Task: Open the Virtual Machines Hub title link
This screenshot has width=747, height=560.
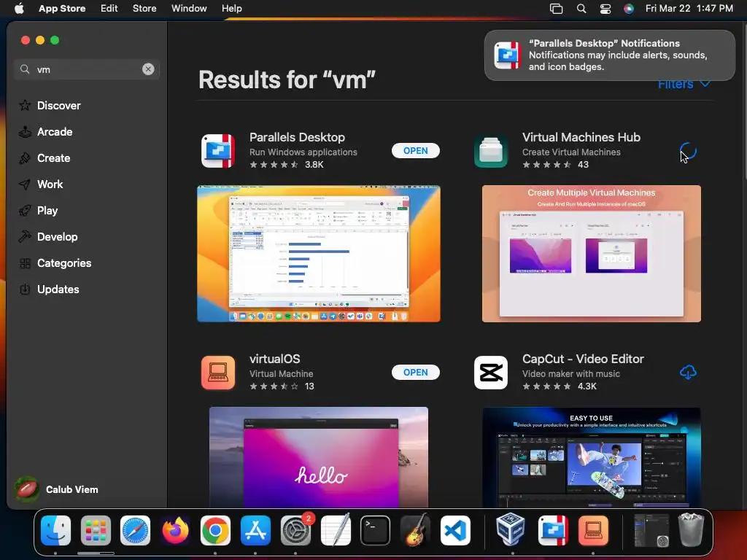Action: point(581,137)
